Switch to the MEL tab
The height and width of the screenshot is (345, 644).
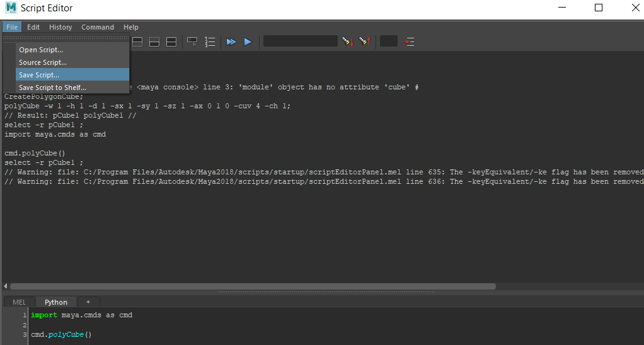(x=20, y=302)
